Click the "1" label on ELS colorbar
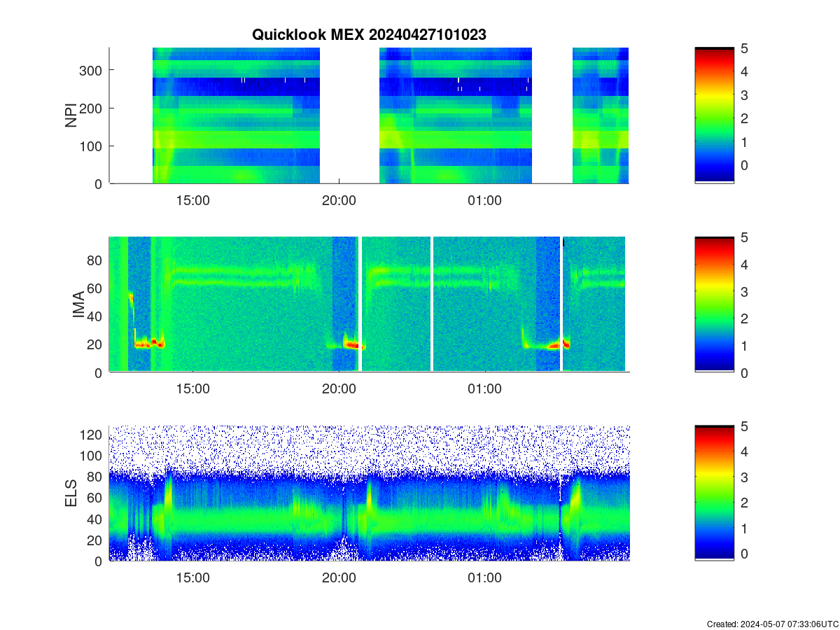Image resolution: width=840 pixels, height=630 pixels. coord(744,528)
